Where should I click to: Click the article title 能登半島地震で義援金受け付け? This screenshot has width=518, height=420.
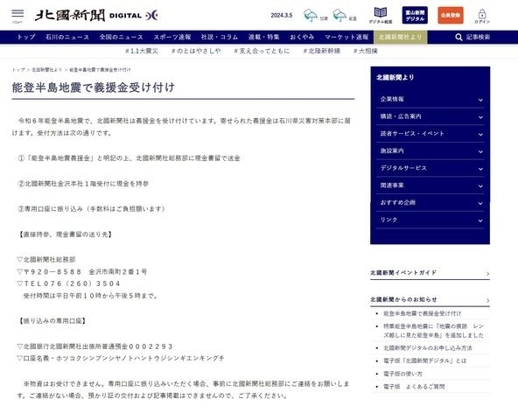click(93, 87)
